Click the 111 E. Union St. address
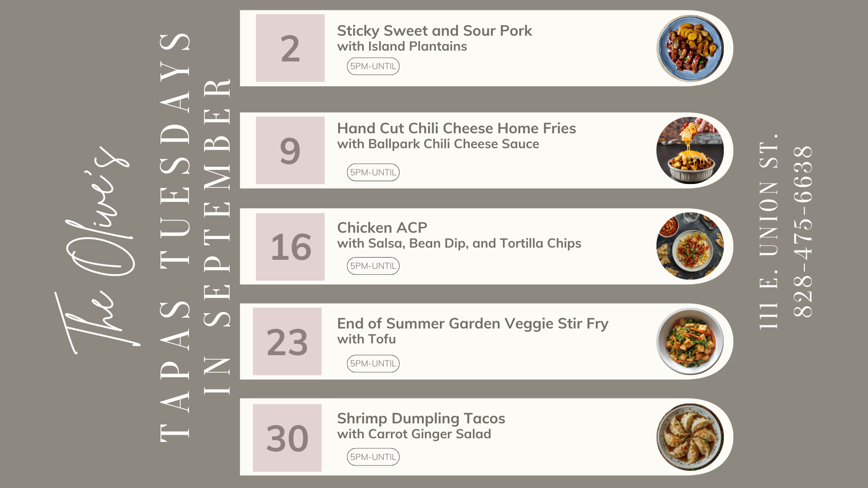 [x=769, y=231]
